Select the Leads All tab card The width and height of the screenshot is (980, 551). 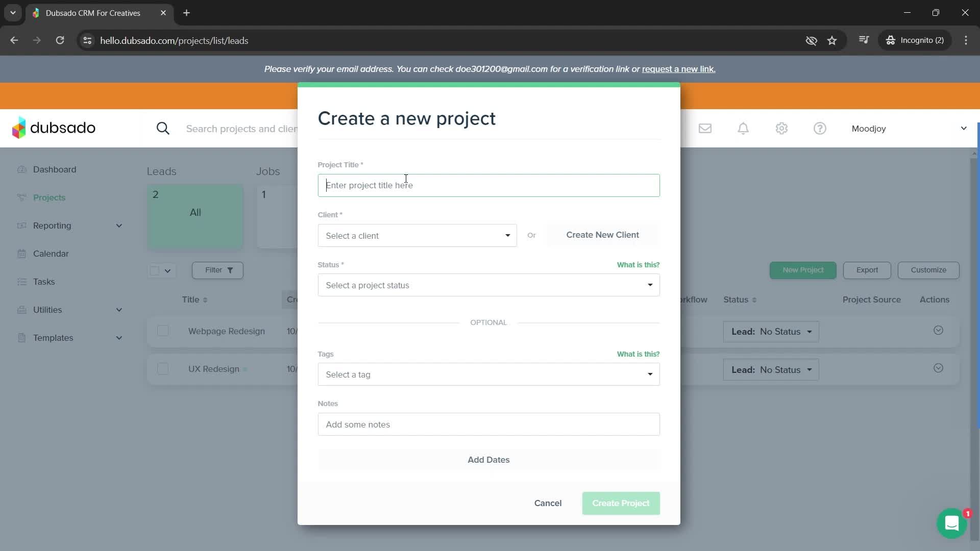click(195, 216)
